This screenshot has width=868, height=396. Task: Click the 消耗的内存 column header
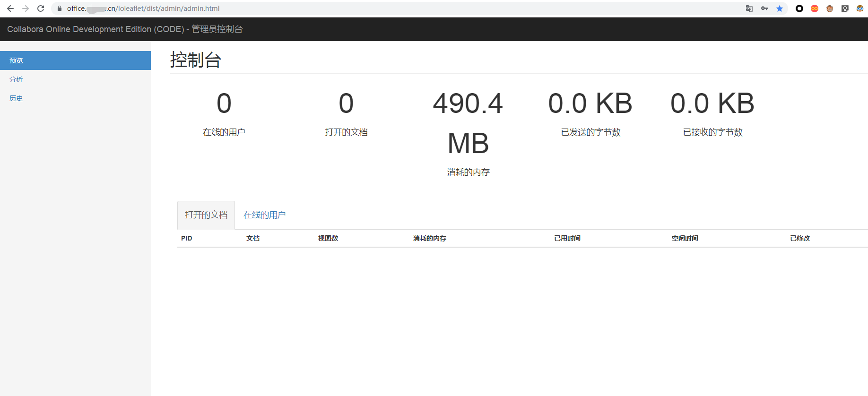(x=430, y=238)
